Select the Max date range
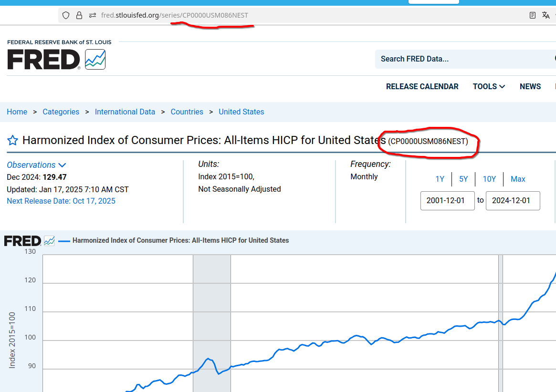The height and width of the screenshot is (392, 556). (518, 179)
